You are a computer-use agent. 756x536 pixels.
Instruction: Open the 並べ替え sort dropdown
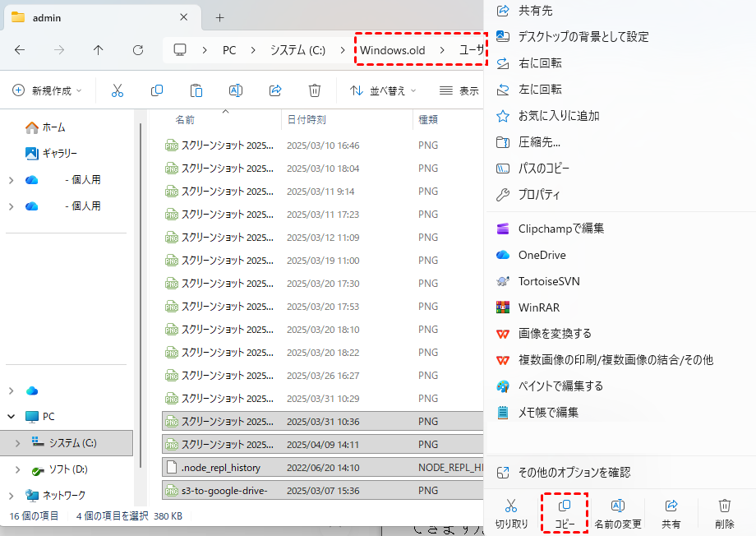(x=383, y=90)
